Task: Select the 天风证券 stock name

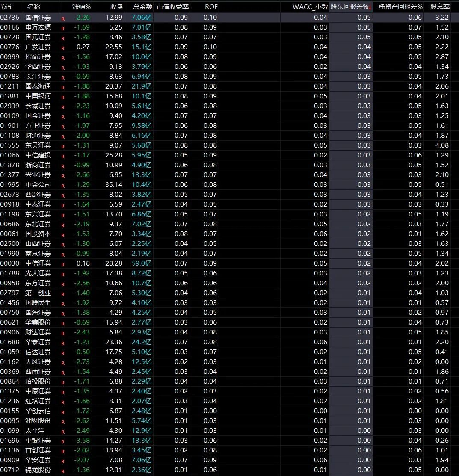Action: (38, 361)
